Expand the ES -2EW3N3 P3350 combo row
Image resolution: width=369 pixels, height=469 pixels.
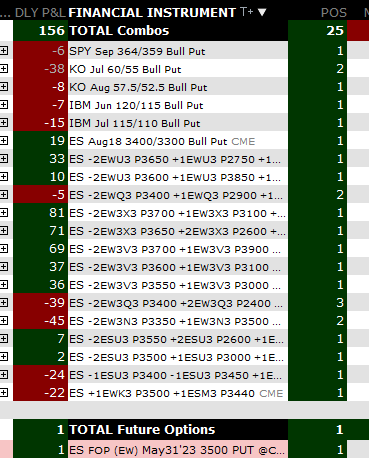pos(4,321)
